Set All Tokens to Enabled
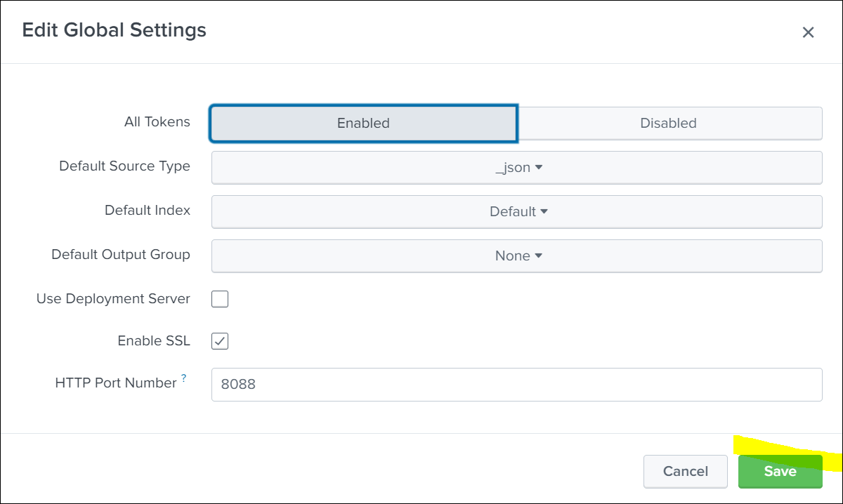The height and width of the screenshot is (504, 843). tap(363, 124)
